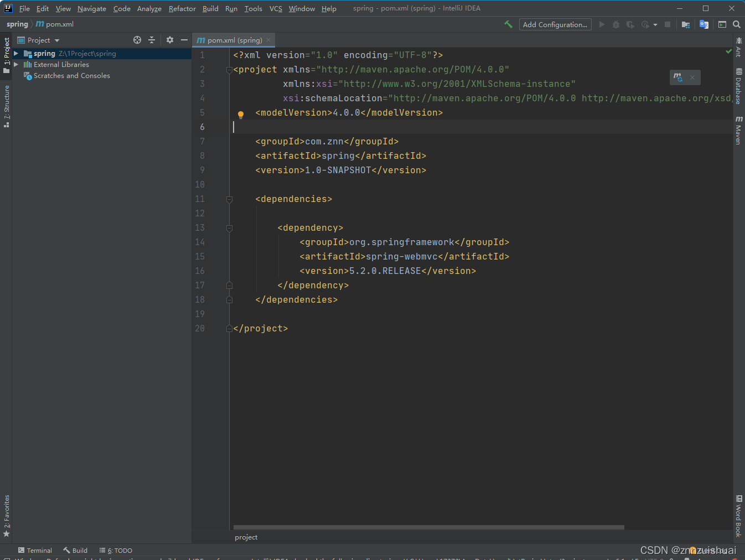Expand the spring project tree node
This screenshot has height=560, width=745.
coord(16,54)
